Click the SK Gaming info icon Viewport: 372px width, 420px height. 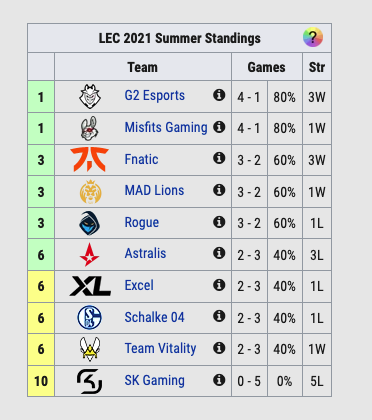(219, 379)
